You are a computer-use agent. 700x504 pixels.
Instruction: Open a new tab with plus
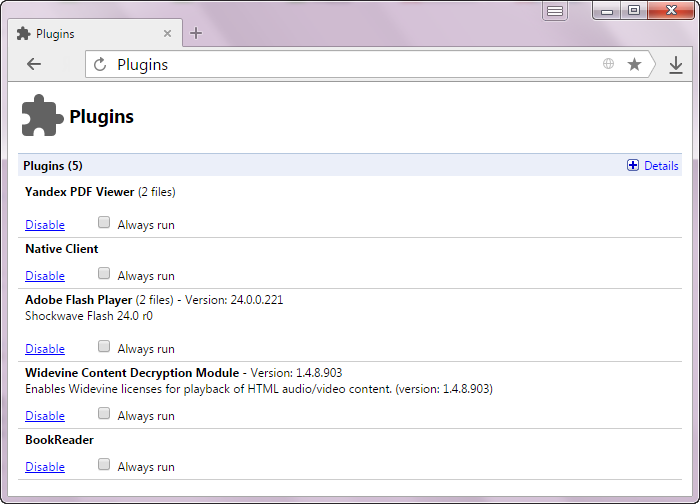point(196,33)
